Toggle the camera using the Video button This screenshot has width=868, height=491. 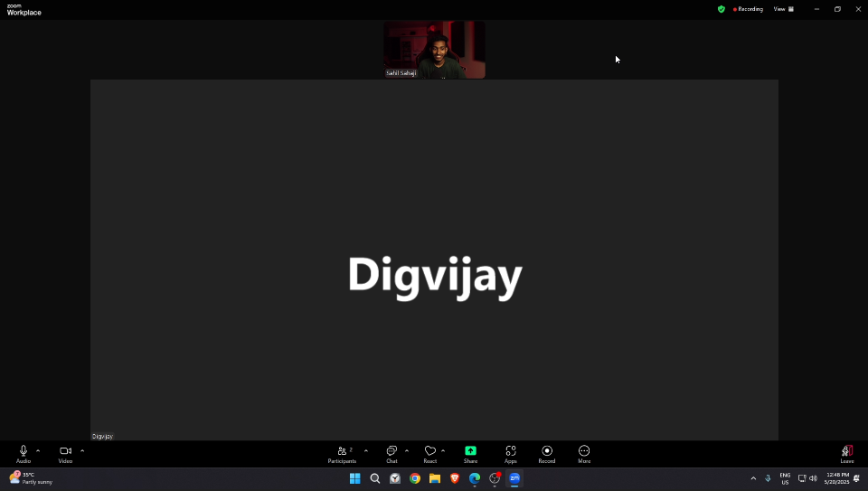[65, 453]
